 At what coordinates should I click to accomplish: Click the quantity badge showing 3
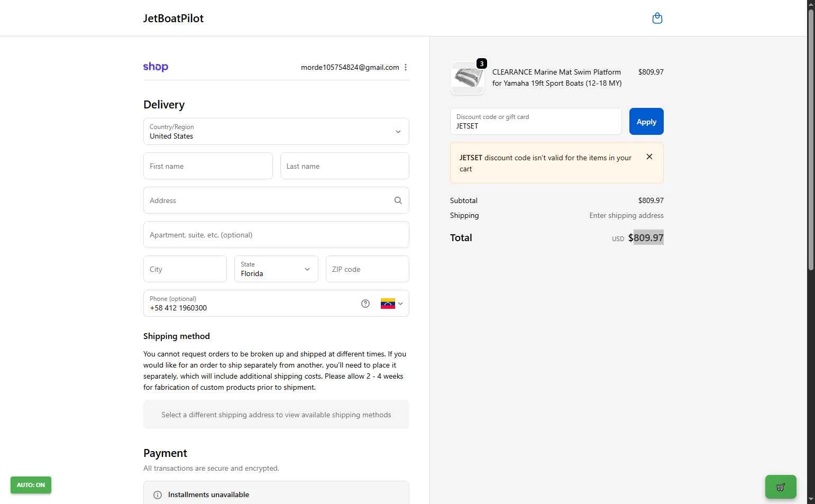pyautogui.click(x=482, y=64)
